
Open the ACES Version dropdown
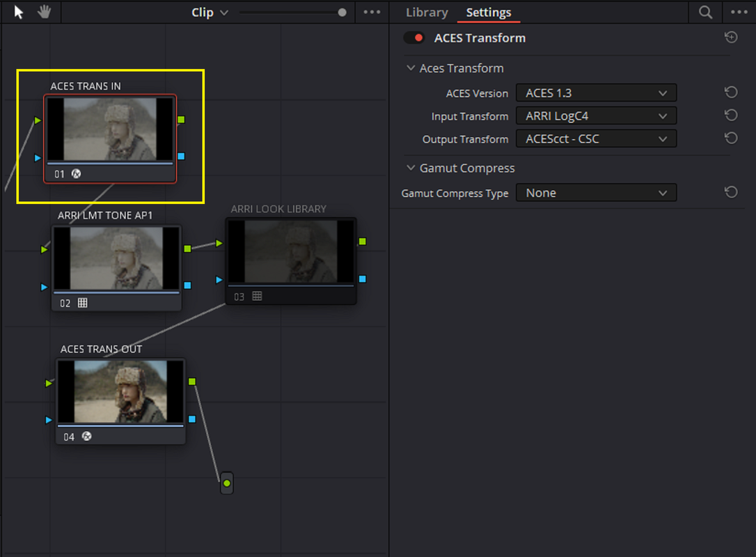pyautogui.click(x=596, y=93)
